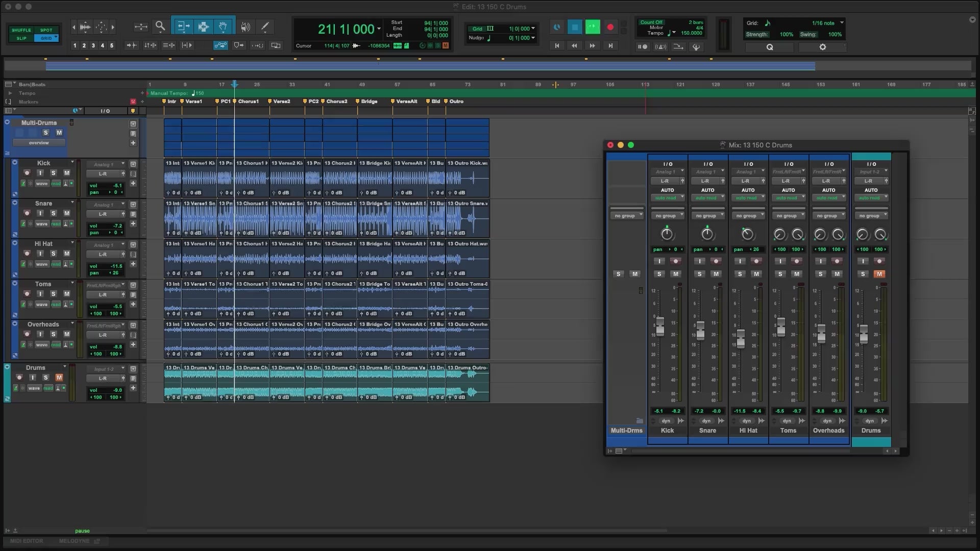The width and height of the screenshot is (980, 551).
Task: Open Snare track Analog 1 input selector
Action: click(x=106, y=205)
